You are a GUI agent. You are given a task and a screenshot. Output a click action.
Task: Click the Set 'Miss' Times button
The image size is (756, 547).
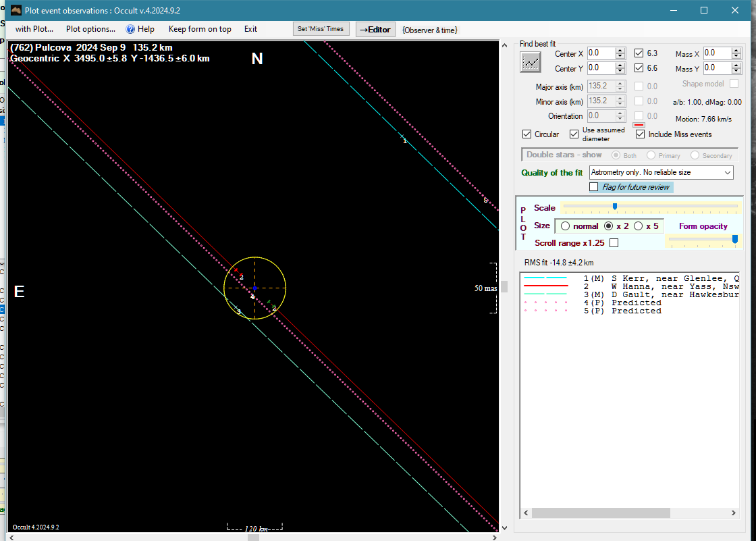point(321,29)
